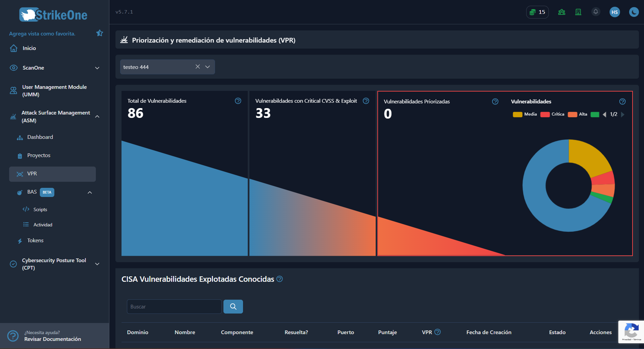
Task: Open the notifications bell
Action: [x=596, y=12]
